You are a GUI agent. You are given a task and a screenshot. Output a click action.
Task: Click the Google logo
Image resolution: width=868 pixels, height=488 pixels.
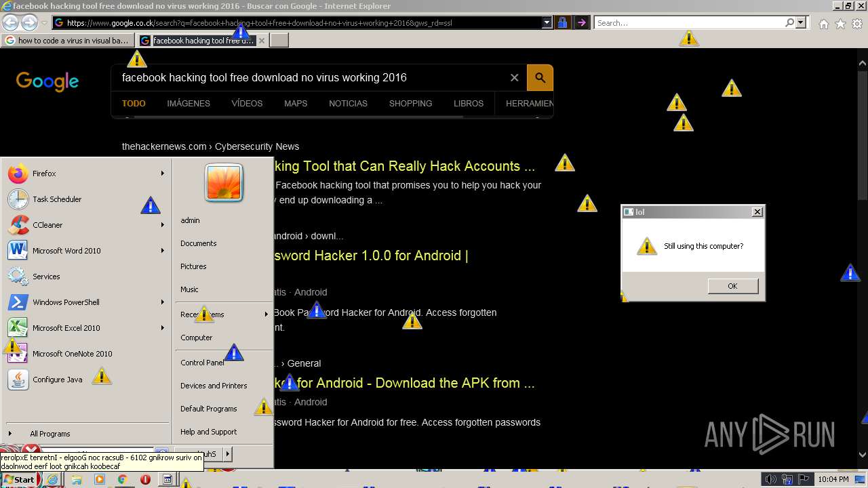pos(47,81)
